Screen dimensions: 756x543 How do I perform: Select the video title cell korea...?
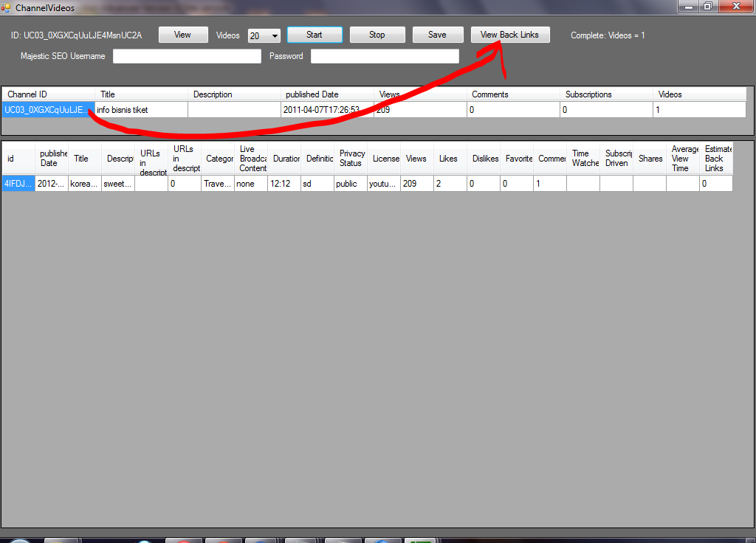85,184
